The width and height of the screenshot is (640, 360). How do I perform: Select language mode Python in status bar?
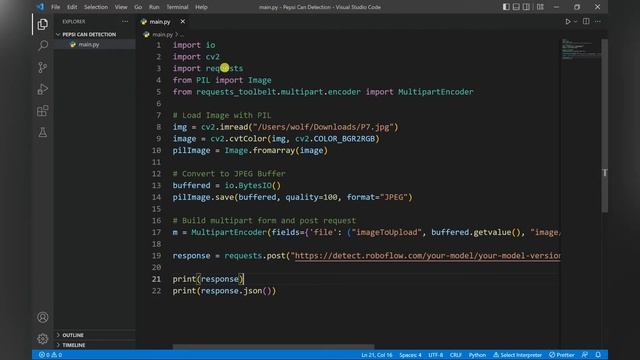point(477,355)
